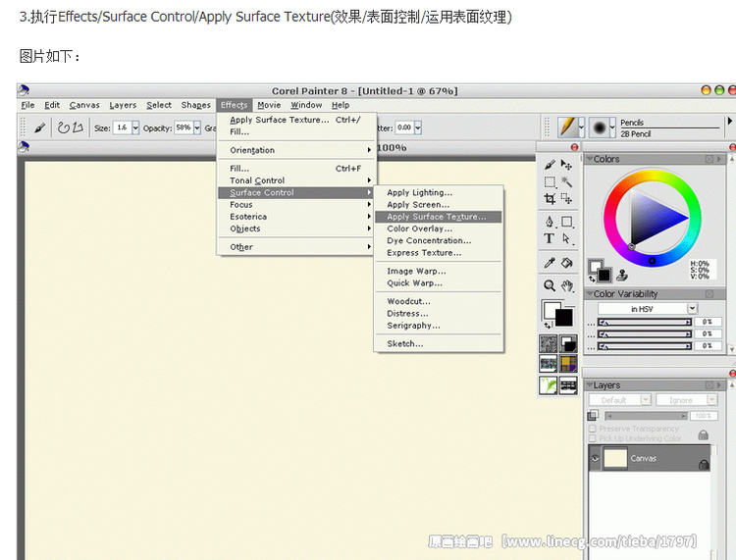Open Tonal Control submenu
736x560 pixels.
(x=296, y=180)
